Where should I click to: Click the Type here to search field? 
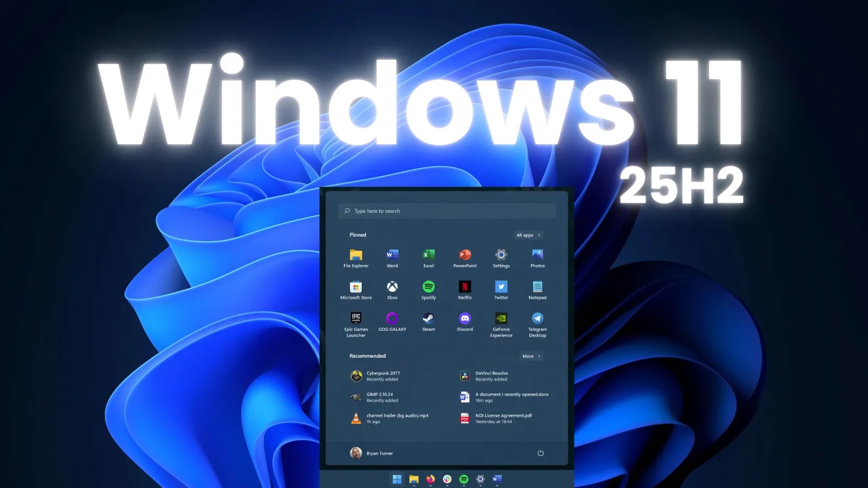(447, 211)
